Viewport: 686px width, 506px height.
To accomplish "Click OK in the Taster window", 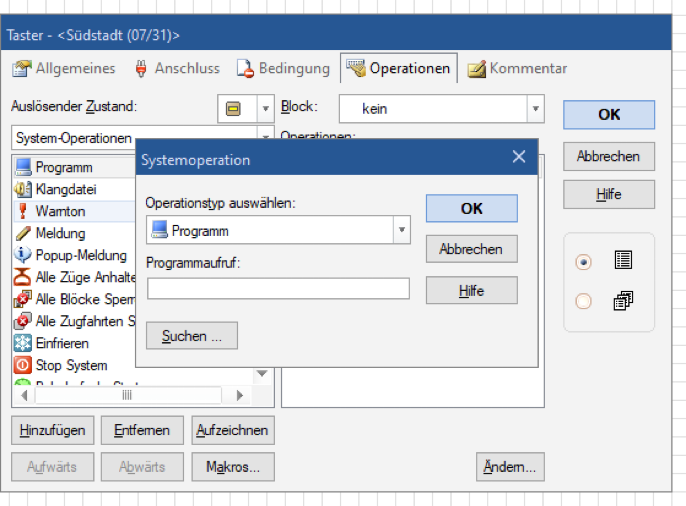I will point(609,115).
